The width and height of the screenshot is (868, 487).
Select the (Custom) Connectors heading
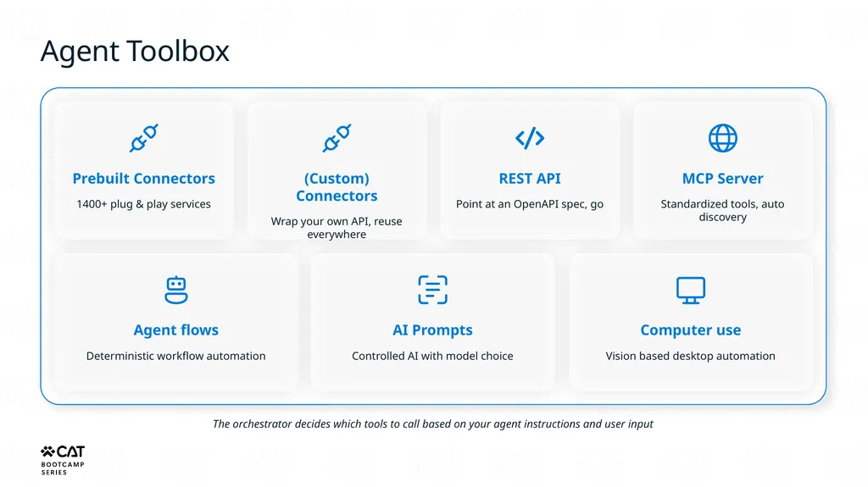coord(337,187)
